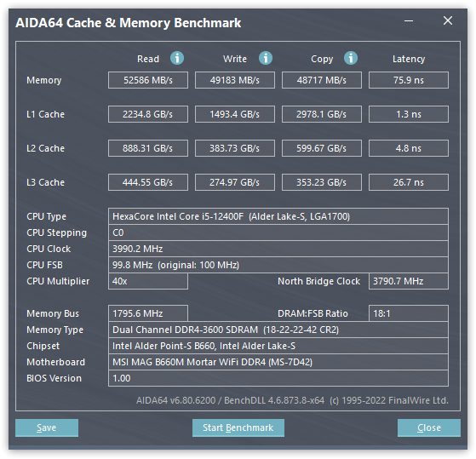The width and height of the screenshot is (476, 459).
Task: Click Motherboard field MSI MAG B660M Mortar
Action: pos(278,362)
